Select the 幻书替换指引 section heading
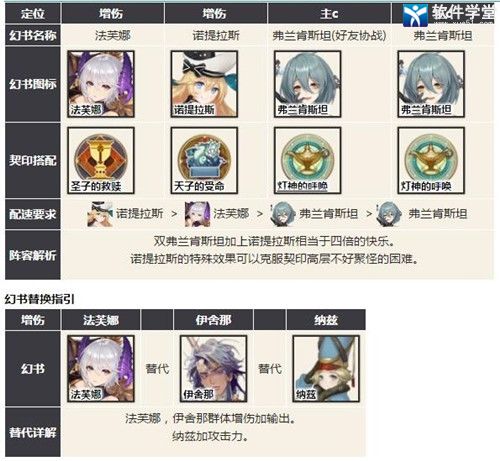500x461 pixels. click(x=40, y=299)
